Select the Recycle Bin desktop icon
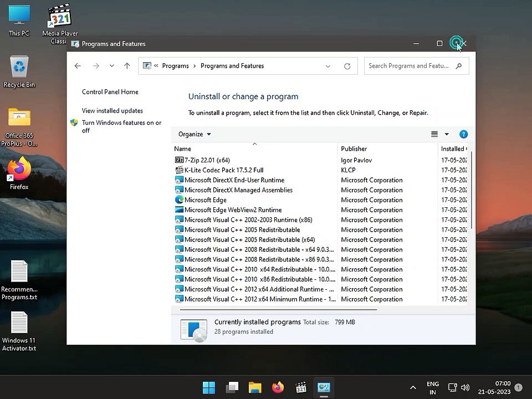The image size is (532, 399). (x=19, y=71)
